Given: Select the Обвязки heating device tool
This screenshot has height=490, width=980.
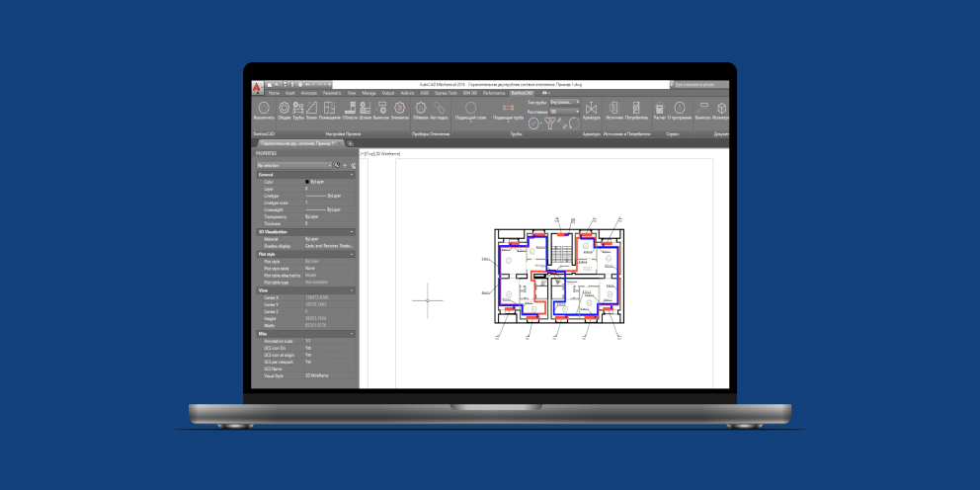Looking at the screenshot, I should coord(421,108).
